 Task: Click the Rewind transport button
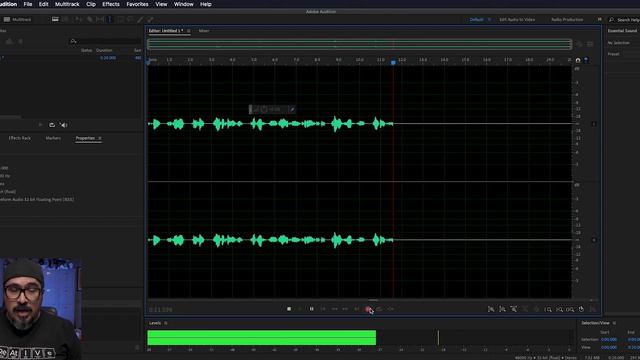[334, 309]
